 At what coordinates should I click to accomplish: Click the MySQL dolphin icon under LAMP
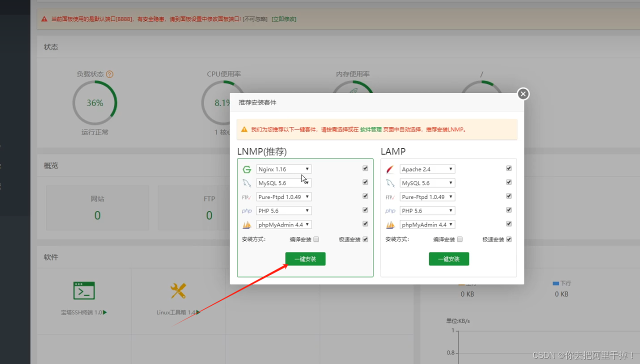point(390,183)
